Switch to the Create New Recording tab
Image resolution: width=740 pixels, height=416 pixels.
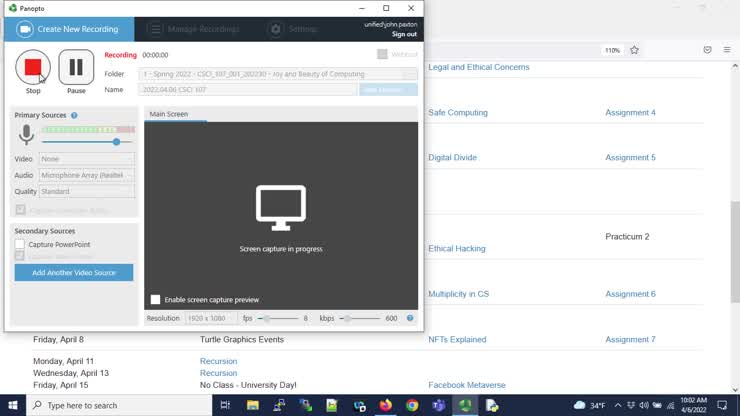point(68,29)
